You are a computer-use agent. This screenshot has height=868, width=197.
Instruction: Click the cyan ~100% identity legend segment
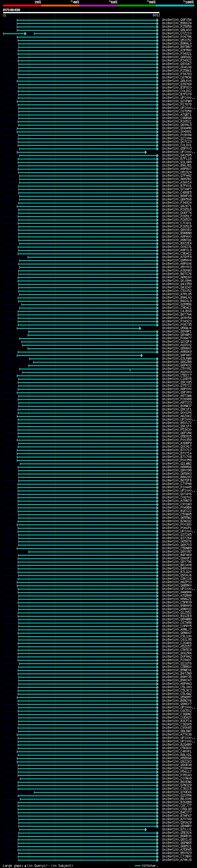point(175,6)
